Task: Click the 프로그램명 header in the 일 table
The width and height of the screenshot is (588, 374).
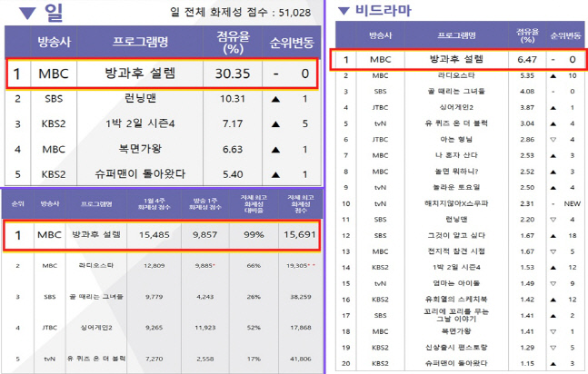Action: click(x=140, y=42)
